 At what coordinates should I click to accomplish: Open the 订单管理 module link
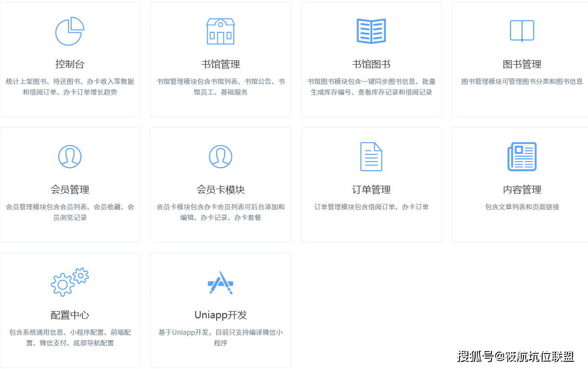371,190
